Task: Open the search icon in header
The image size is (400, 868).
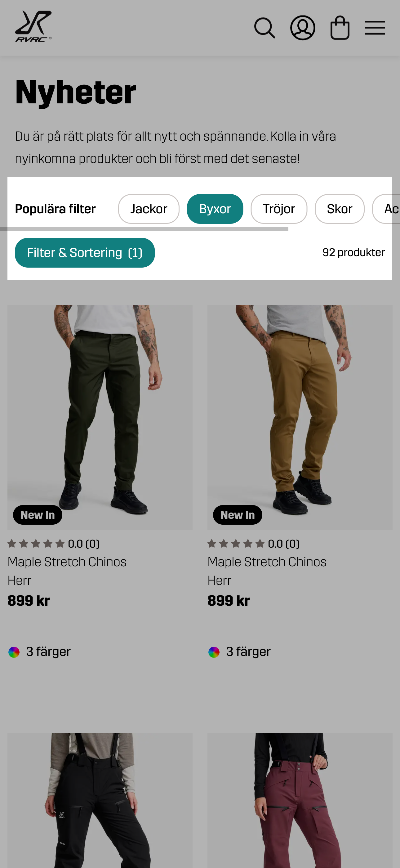Action: (264, 28)
